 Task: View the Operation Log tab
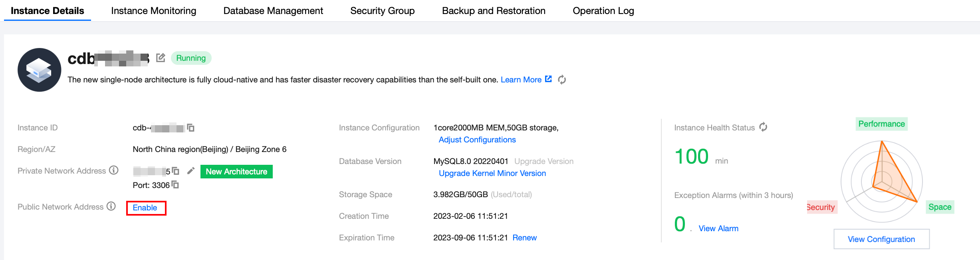click(603, 11)
